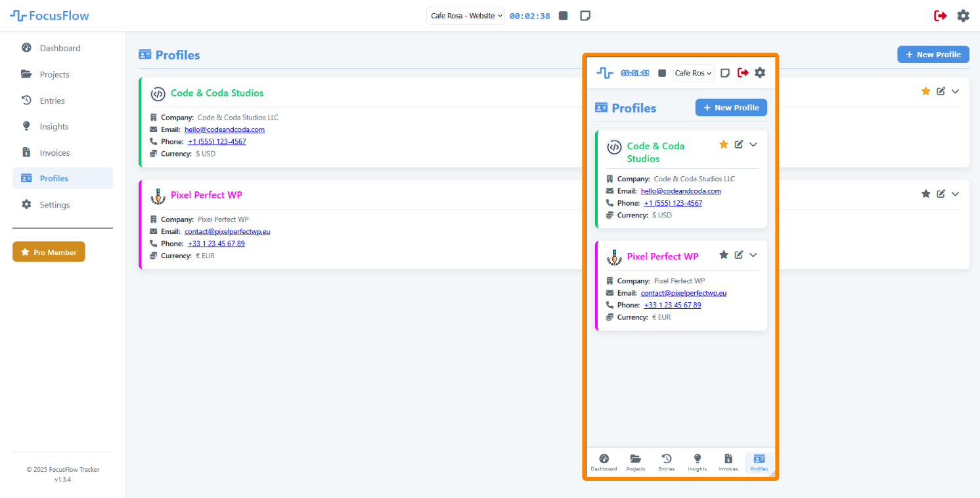
Task: Go to Dashboard in the sidebar
Action: click(62, 48)
